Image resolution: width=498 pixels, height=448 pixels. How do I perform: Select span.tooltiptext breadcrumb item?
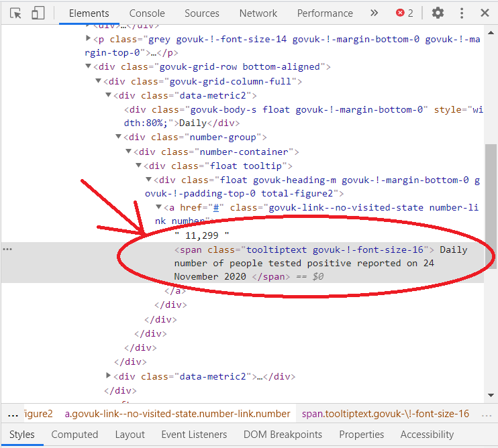pos(385,414)
